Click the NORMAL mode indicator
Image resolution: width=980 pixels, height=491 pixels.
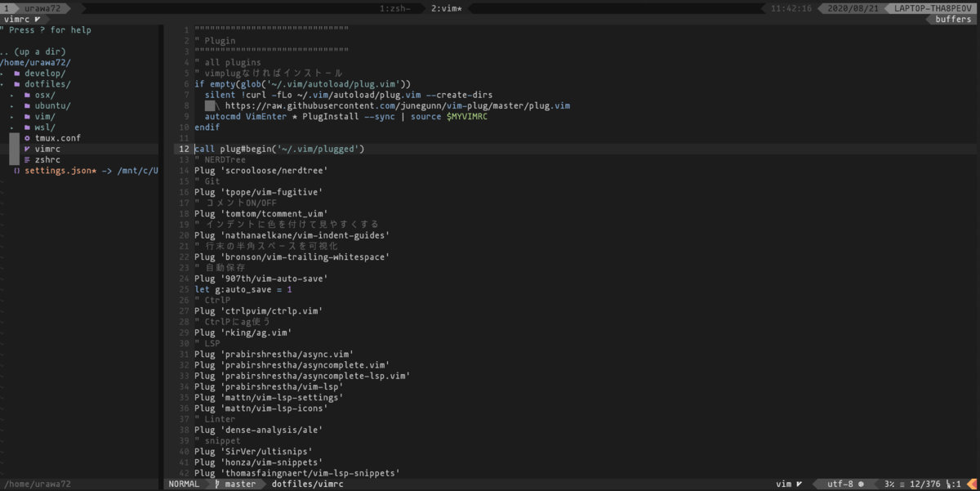point(184,484)
